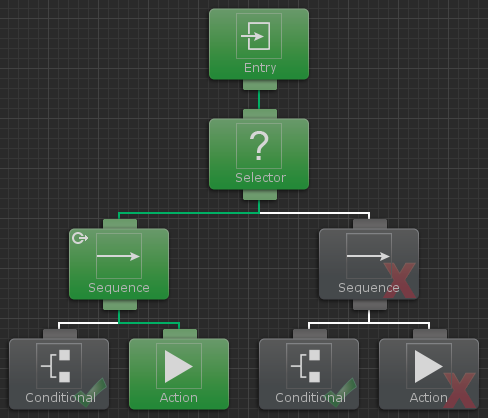Screen dimensions: 488x418
Task: Select right Conditional branch icon
Action: click(309, 366)
